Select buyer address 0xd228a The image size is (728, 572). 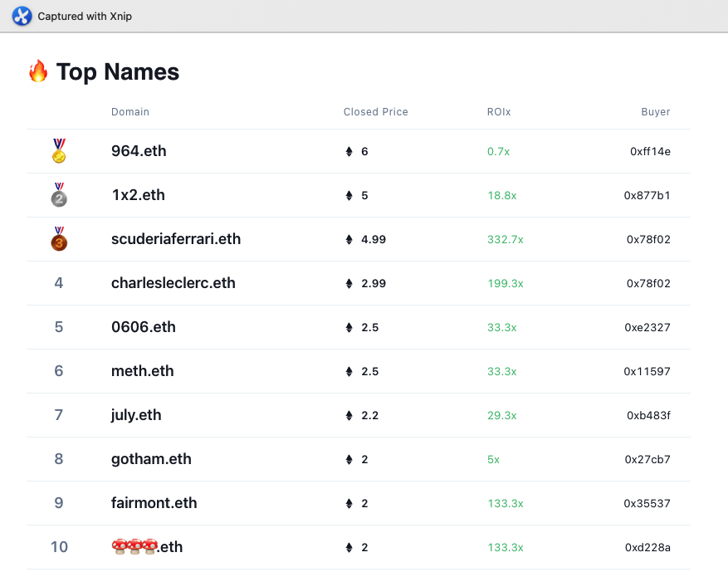point(647,547)
